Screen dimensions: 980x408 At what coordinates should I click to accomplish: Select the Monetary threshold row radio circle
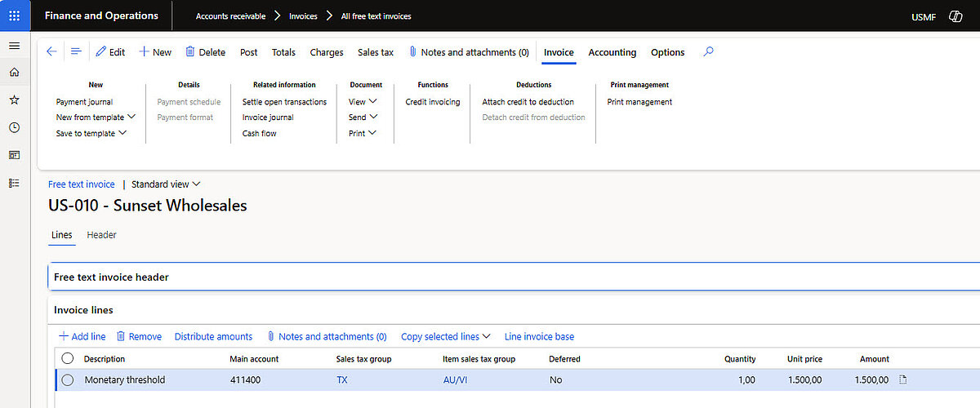(x=68, y=379)
